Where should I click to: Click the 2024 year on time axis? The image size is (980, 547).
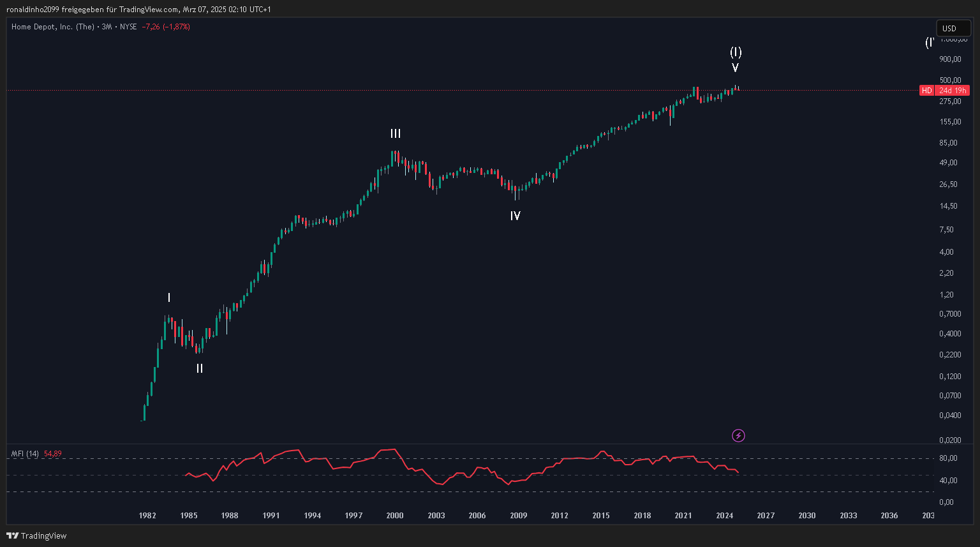tap(725, 516)
